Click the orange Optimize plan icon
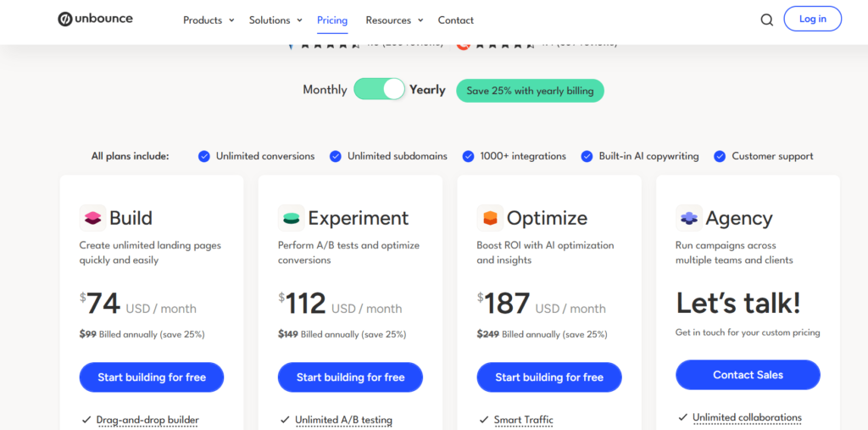The image size is (868, 430). (x=489, y=218)
